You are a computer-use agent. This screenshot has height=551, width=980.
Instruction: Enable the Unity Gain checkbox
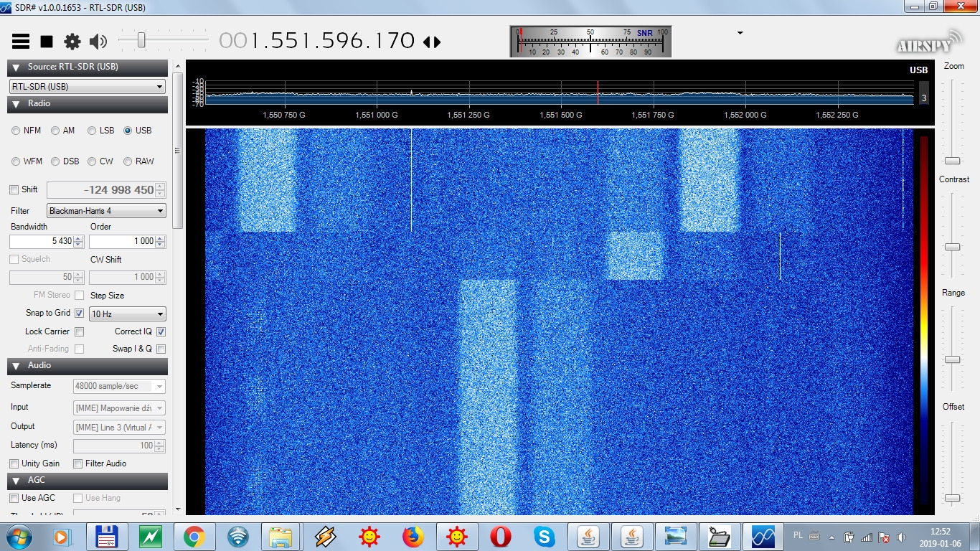[14, 464]
